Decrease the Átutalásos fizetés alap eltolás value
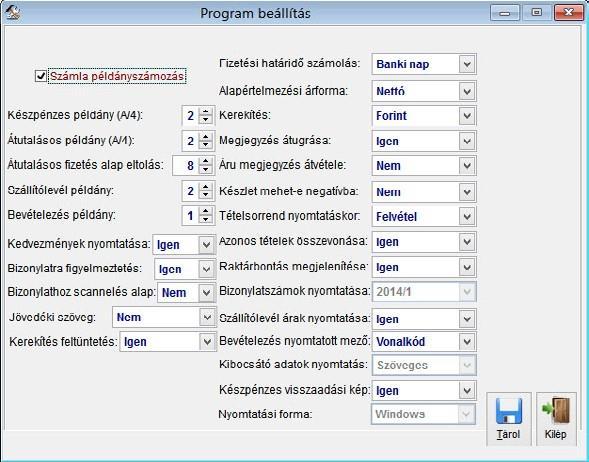 click(205, 170)
